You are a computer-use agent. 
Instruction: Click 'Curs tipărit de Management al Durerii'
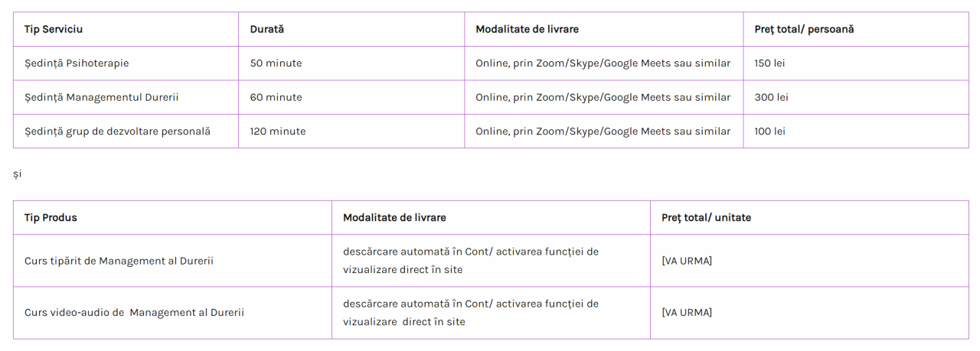point(119,261)
